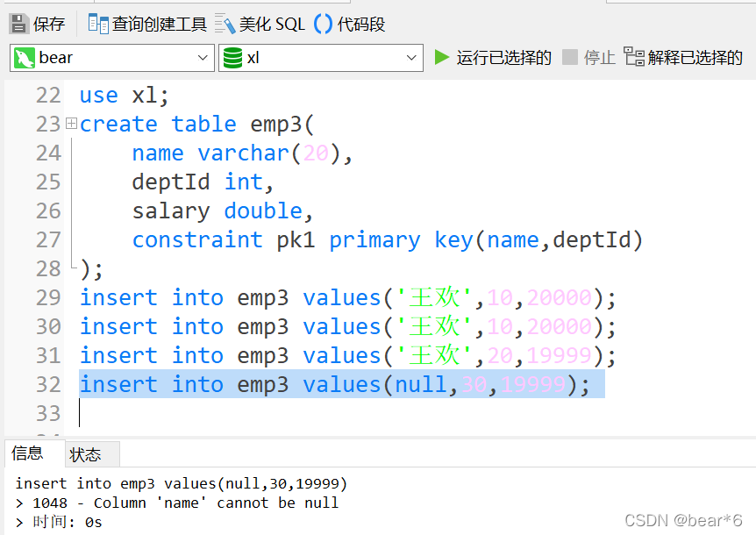This screenshot has width=756, height=535.
Task: Click 'name varchar(20),' on line 24
Action: [243, 153]
